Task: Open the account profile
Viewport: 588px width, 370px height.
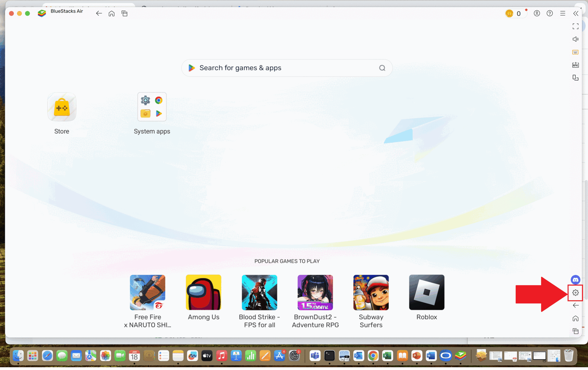Action: click(x=537, y=13)
